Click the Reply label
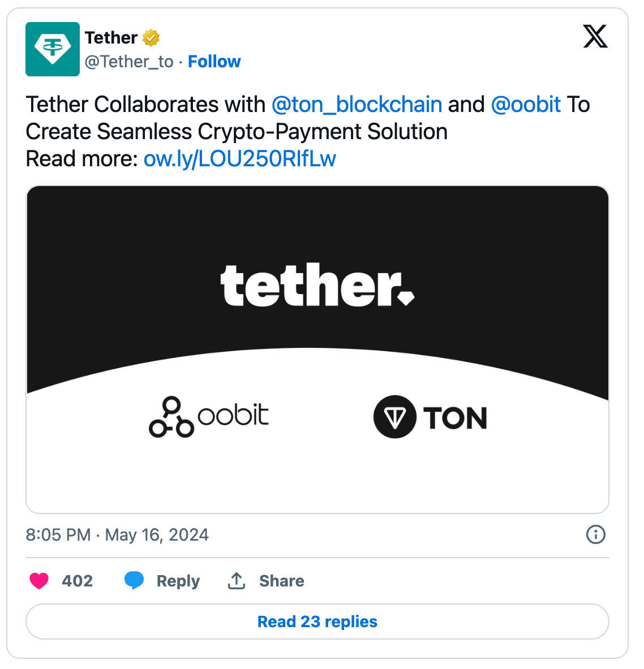 (x=178, y=581)
